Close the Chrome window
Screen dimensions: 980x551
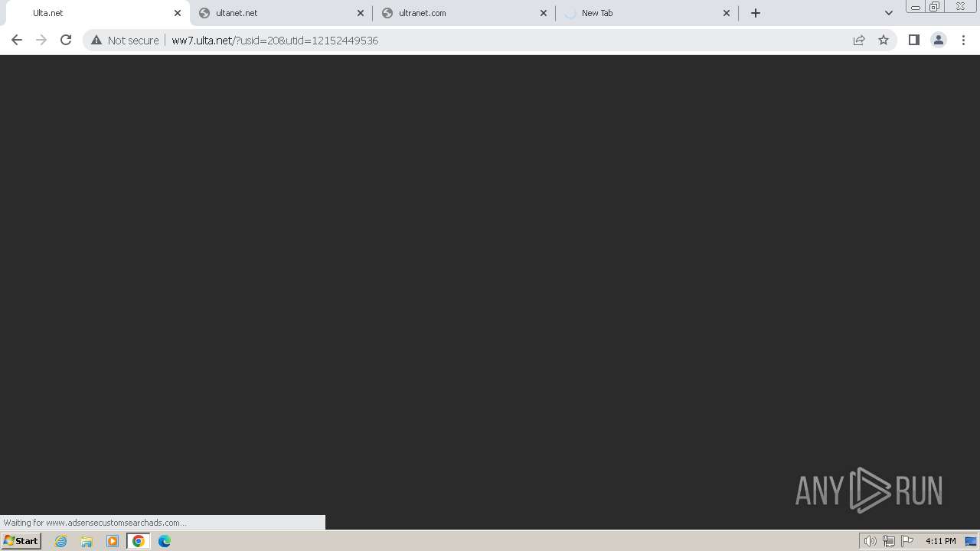point(961,7)
